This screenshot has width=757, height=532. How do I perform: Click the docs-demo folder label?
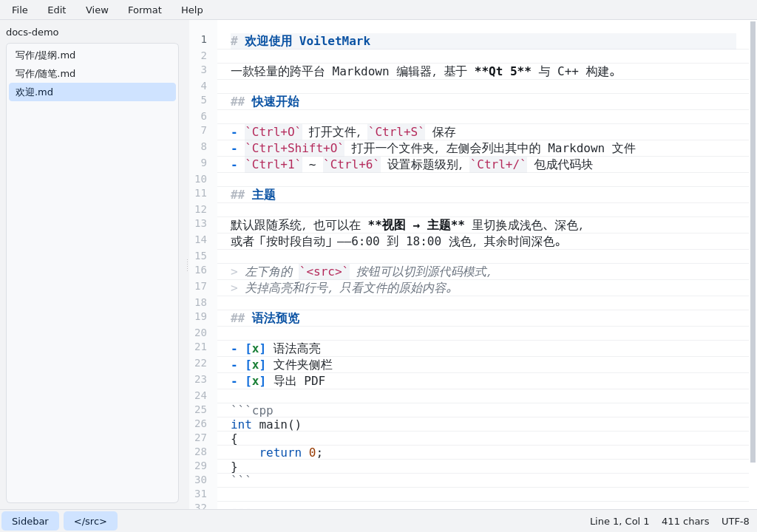pyautogui.click(x=33, y=32)
